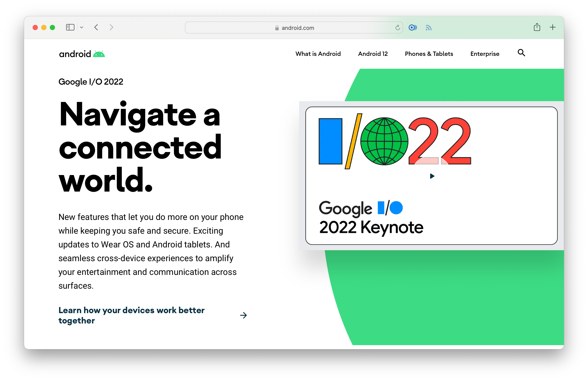Click the Navigate a connected world headline
Screen dimensions: 588x381
[x=140, y=147]
